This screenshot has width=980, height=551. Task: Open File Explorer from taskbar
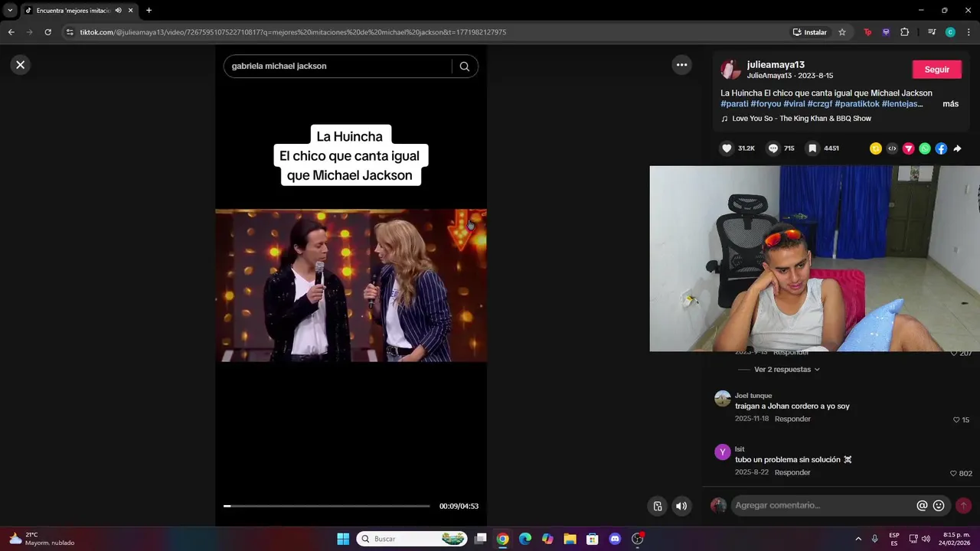point(570,539)
